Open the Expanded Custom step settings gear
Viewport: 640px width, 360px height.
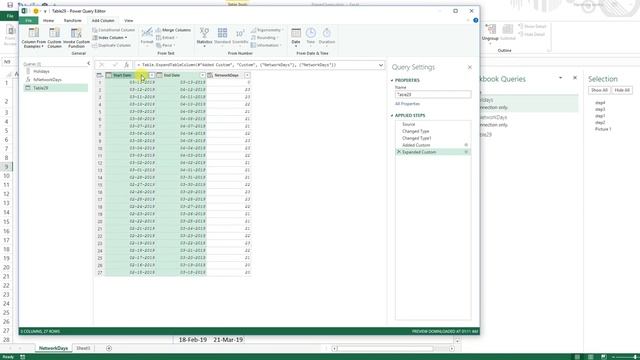click(x=466, y=152)
